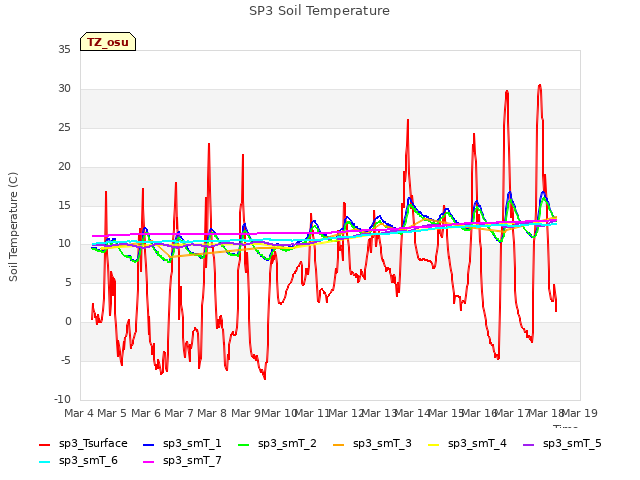Click the -10 y-axis tick label
This screenshot has height=480, width=640.
pyautogui.click(x=62, y=399)
